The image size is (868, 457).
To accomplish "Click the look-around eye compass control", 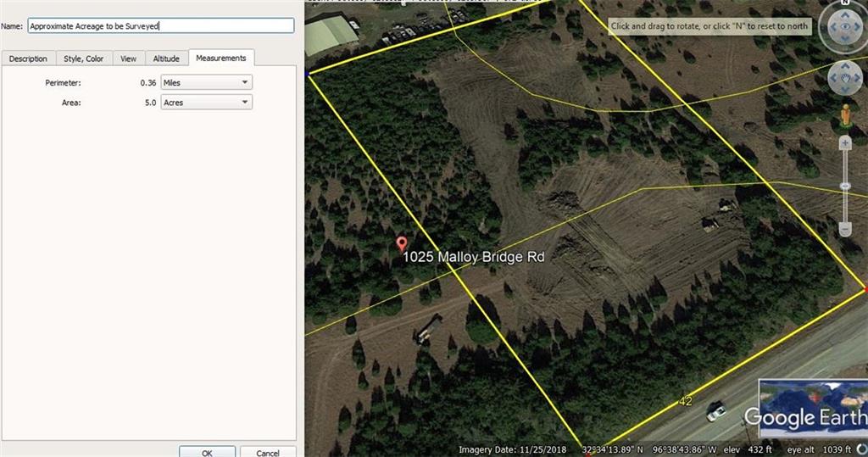I will (x=844, y=28).
